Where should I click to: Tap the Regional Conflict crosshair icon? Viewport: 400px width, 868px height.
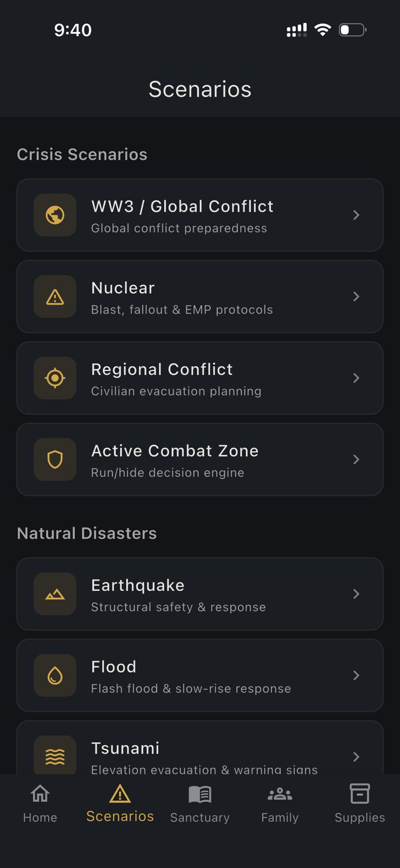click(x=55, y=378)
